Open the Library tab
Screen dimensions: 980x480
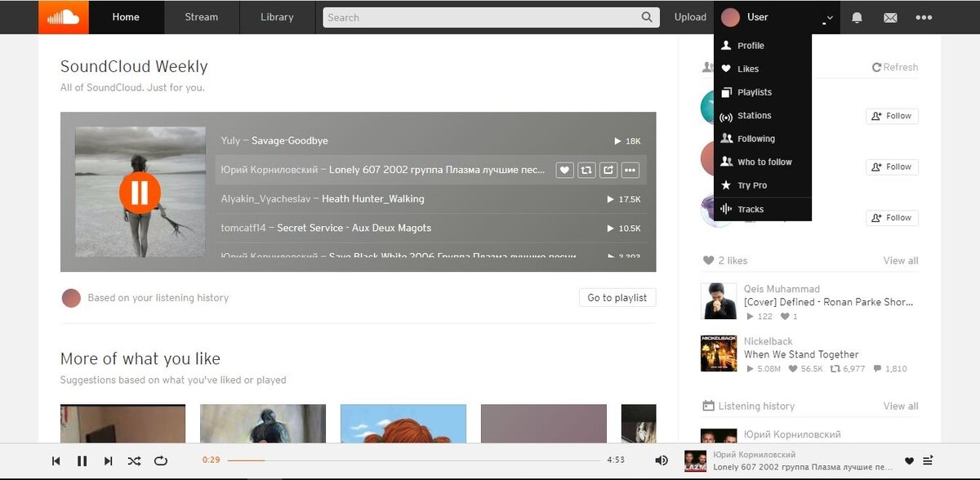tap(277, 17)
